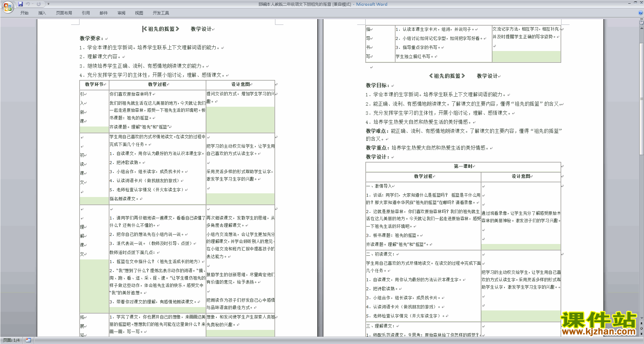Restore down the Word window
The width and height of the screenshot is (644, 344).
pos(635,3)
